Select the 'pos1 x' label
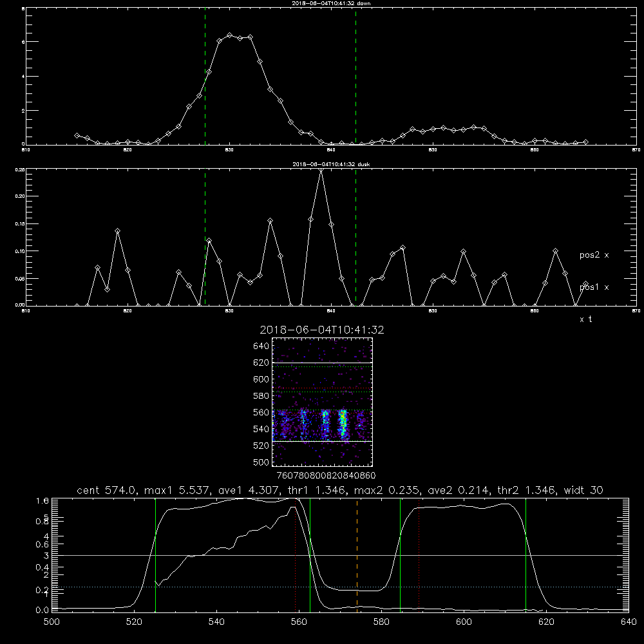Viewport: 644px width, 644px height. pyautogui.click(x=594, y=287)
